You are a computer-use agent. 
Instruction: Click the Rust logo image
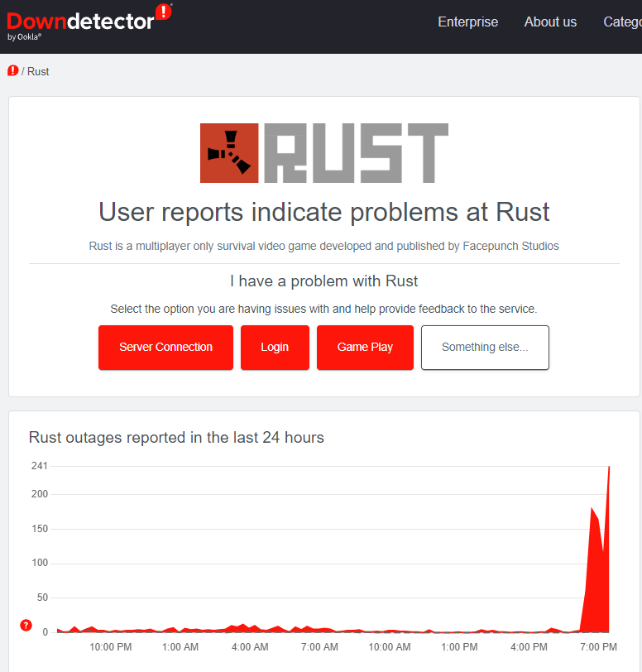click(324, 153)
